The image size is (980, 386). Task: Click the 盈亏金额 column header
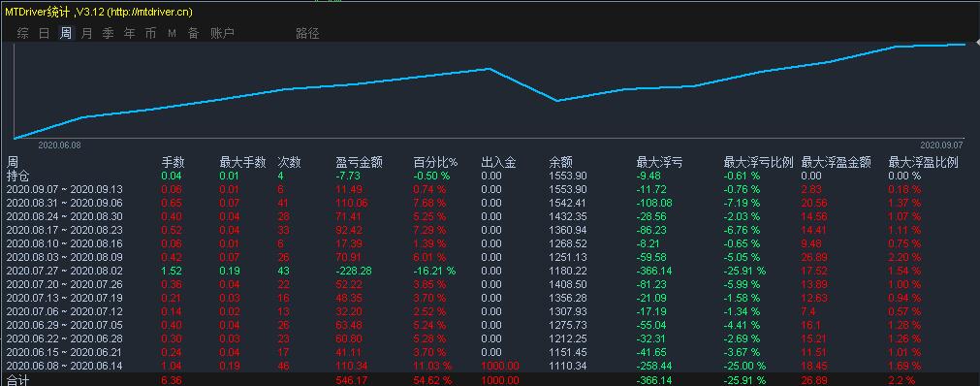[x=359, y=163]
